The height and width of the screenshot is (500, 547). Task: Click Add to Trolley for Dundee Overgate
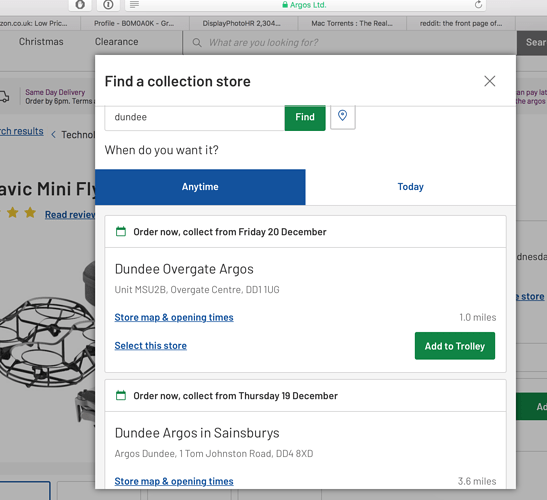click(x=455, y=346)
